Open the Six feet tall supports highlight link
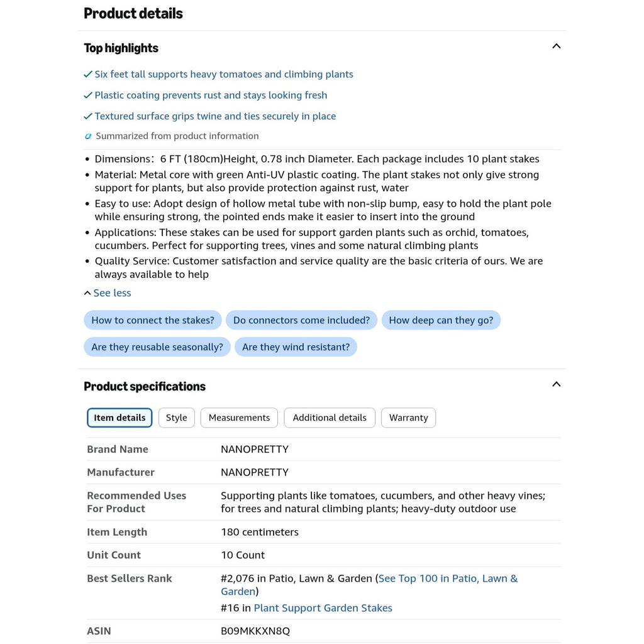Viewport: 644px width, 644px height. 224,74
